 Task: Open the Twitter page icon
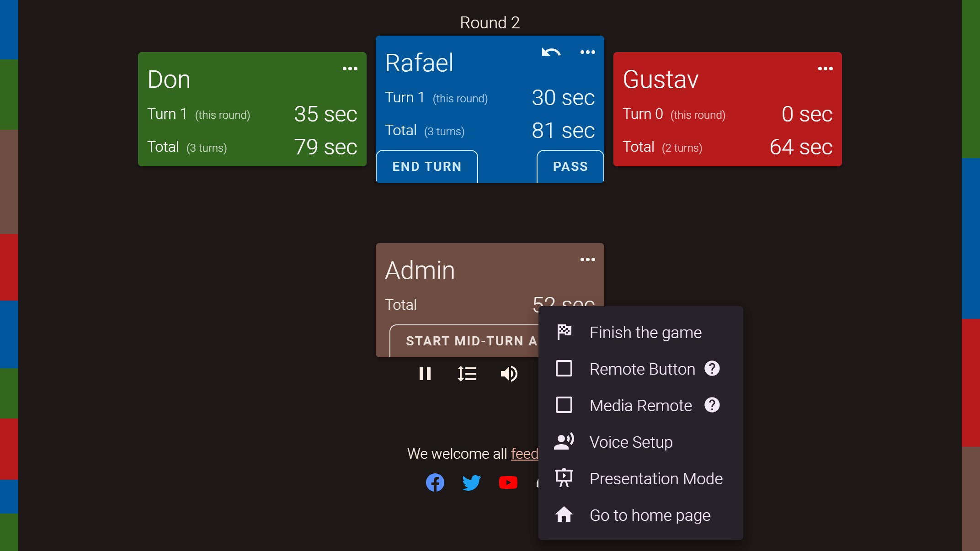[471, 482]
